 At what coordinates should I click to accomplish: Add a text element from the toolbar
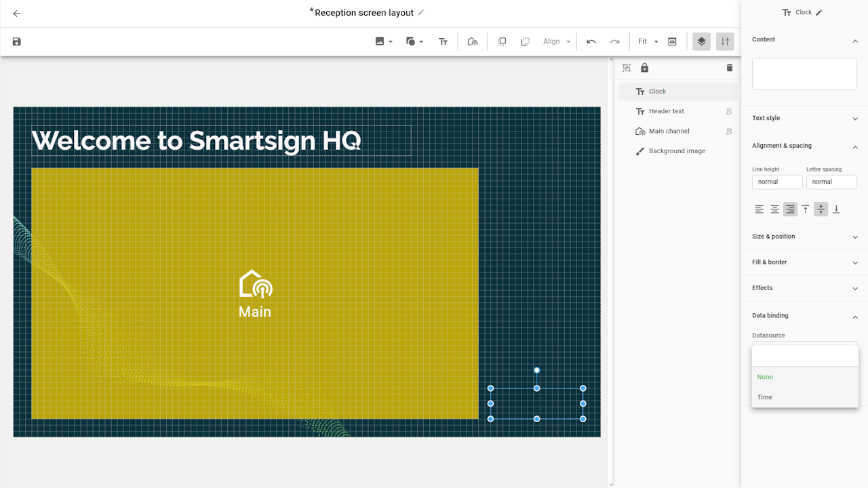pos(443,42)
